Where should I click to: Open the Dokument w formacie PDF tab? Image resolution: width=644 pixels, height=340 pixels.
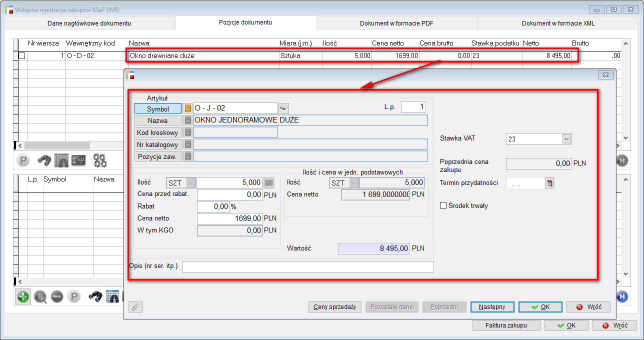coord(396,23)
